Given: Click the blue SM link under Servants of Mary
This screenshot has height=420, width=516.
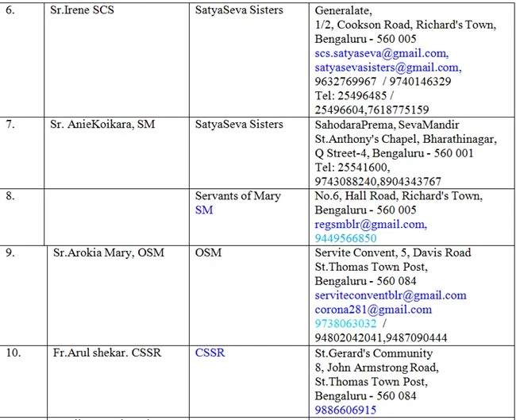Looking at the screenshot, I should pos(204,210).
